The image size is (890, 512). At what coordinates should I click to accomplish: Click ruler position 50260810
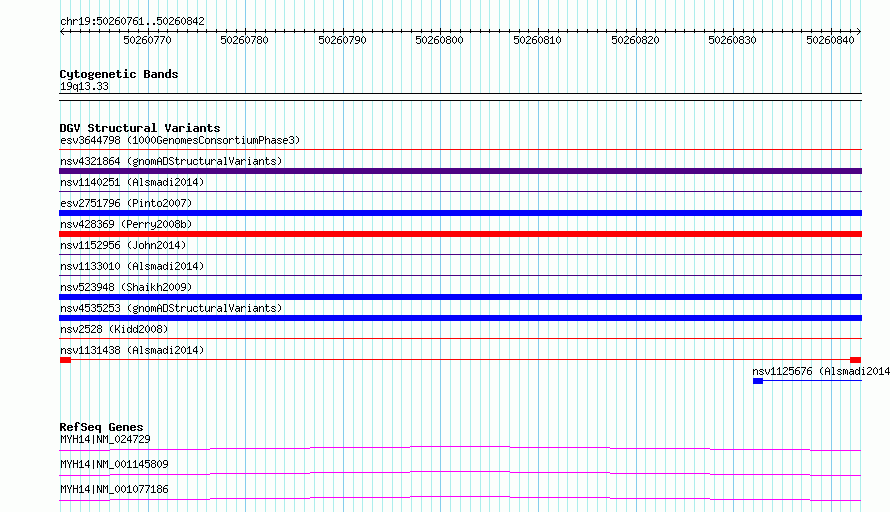tap(537, 40)
